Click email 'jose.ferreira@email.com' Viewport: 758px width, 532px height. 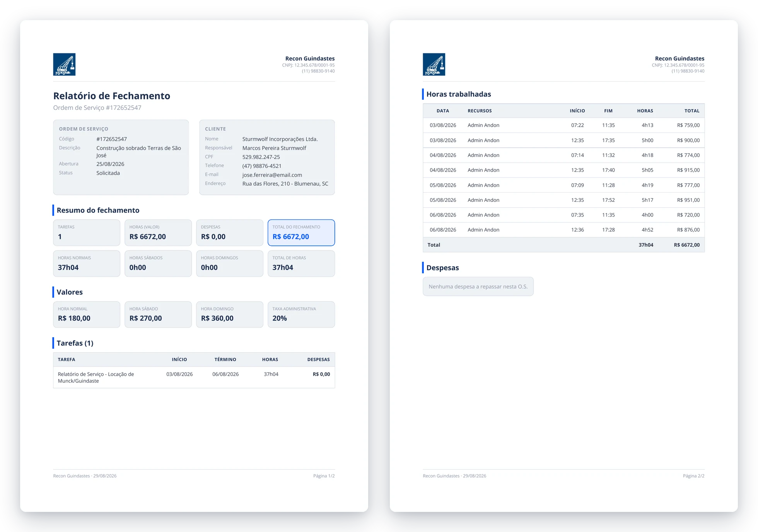click(x=272, y=175)
